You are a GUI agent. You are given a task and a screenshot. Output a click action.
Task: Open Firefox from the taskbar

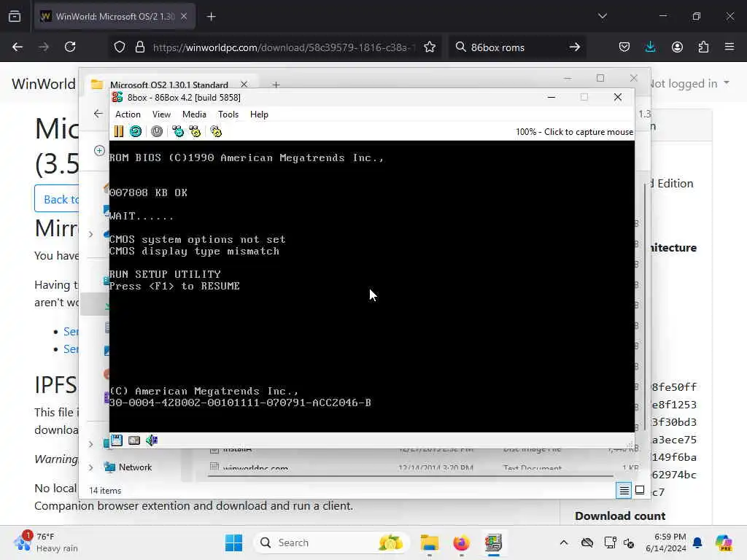(461, 542)
